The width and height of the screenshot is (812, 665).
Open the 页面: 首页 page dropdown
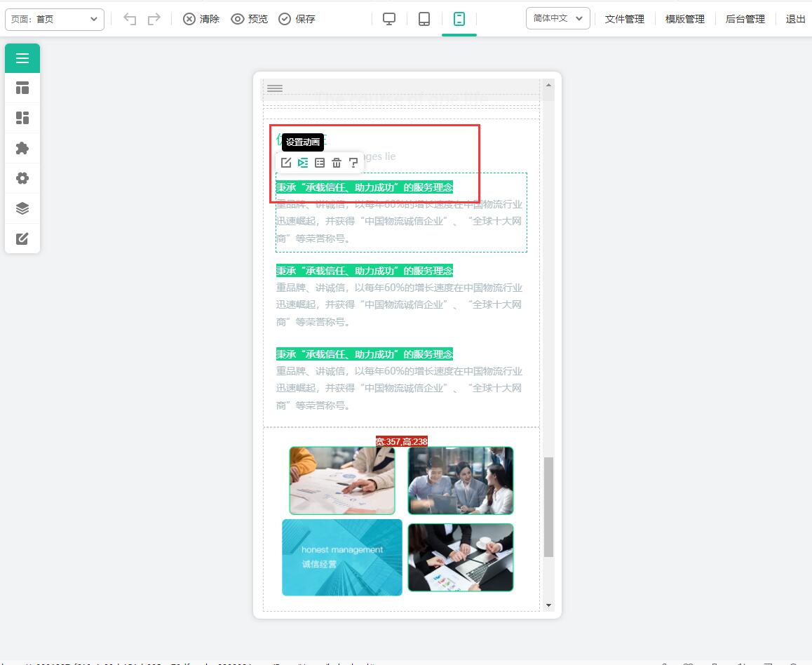pyautogui.click(x=55, y=19)
